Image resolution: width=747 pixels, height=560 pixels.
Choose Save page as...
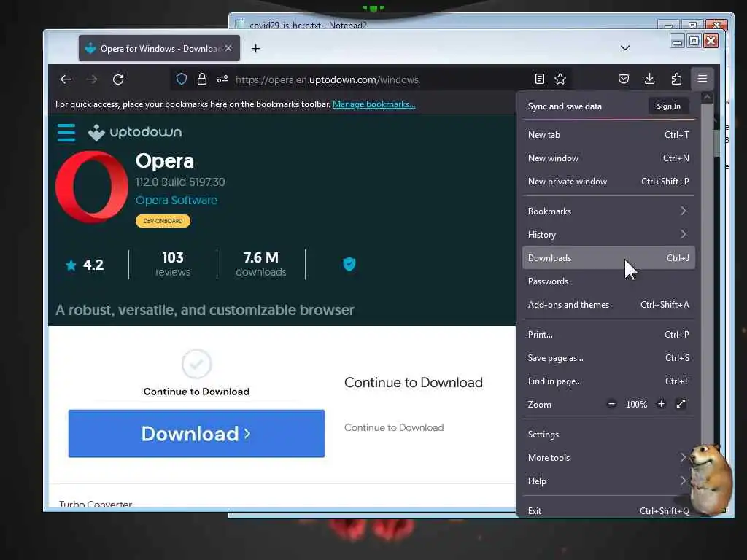pos(608,357)
